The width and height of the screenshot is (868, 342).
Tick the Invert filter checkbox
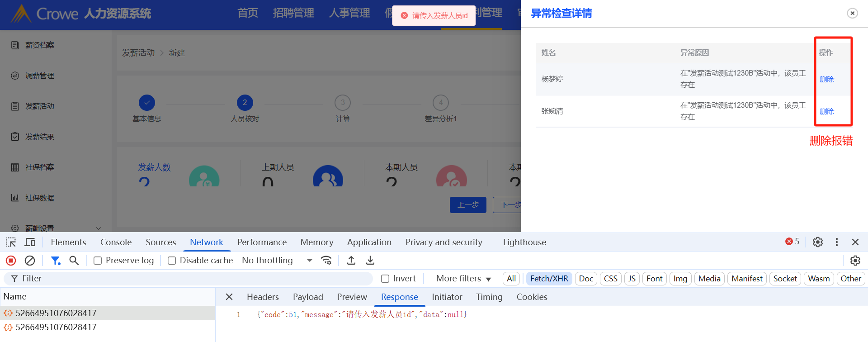point(385,279)
